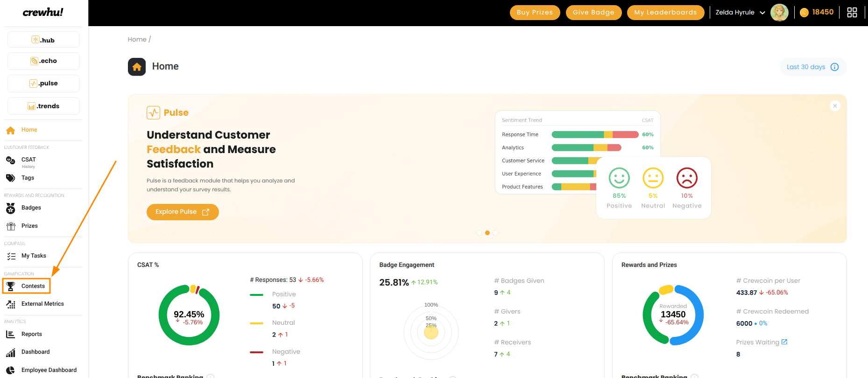Image resolution: width=868 pixels, height=378 pixels.
Task: Open the Last 30 days date range selector
Action: pos(813,67)
